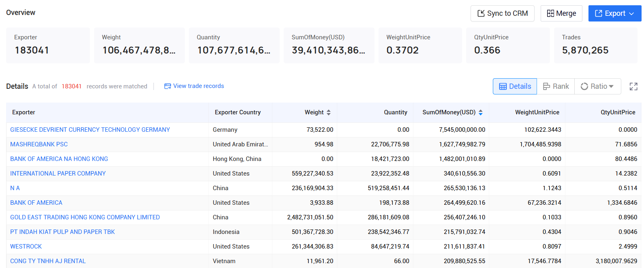Viewport: 644px width, 268px height.
Task: Switch to the Details view tab
Action: pyautogui.click(x=515, y=86)
